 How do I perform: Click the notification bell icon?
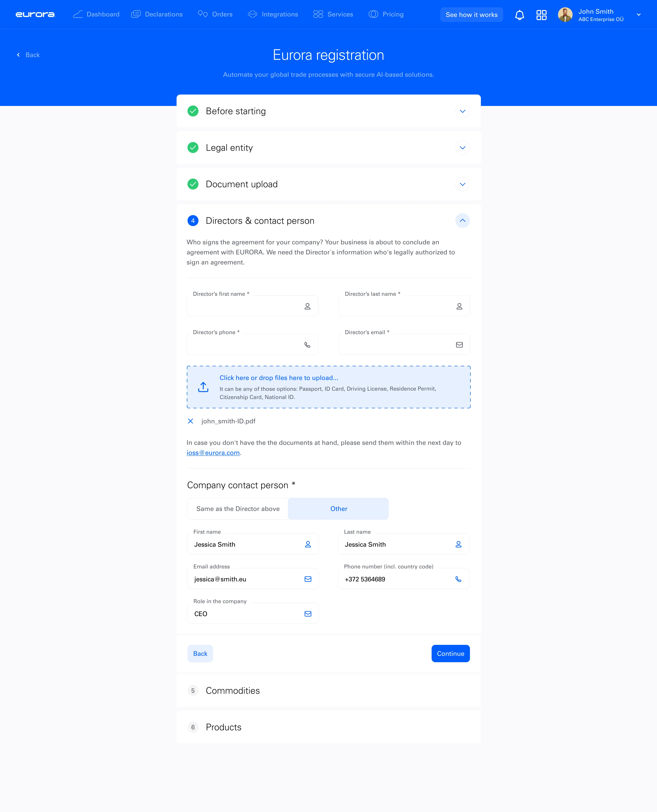click(x=519, y=15)
